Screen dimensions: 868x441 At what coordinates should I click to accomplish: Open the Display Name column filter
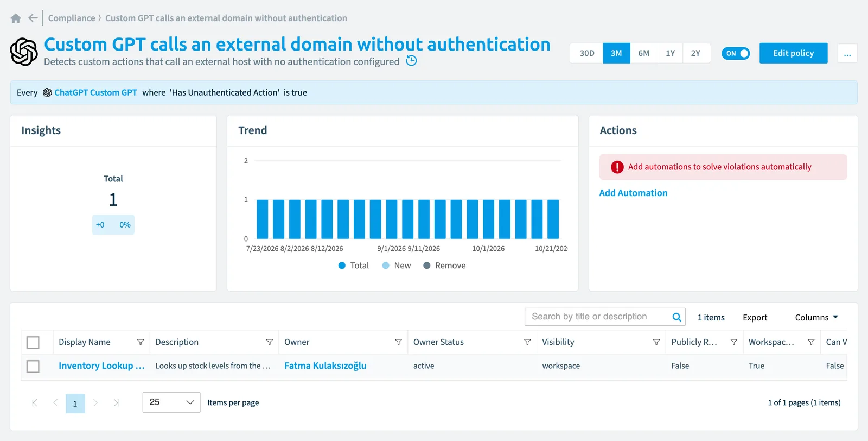click(141, 342)
